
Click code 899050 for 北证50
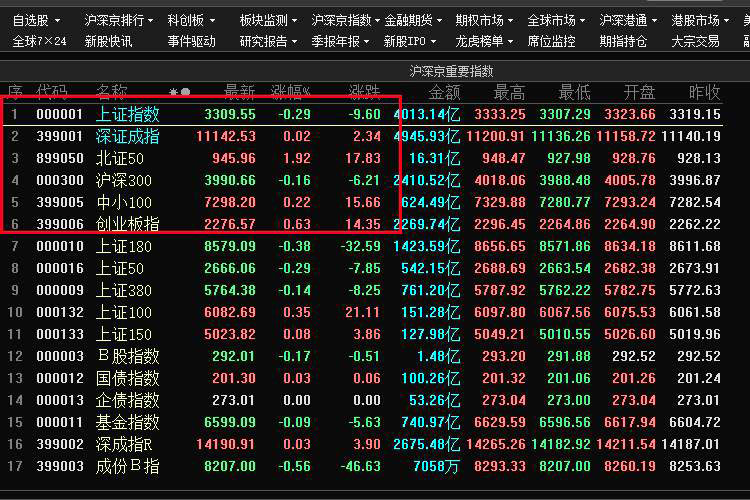click(59, 158)
